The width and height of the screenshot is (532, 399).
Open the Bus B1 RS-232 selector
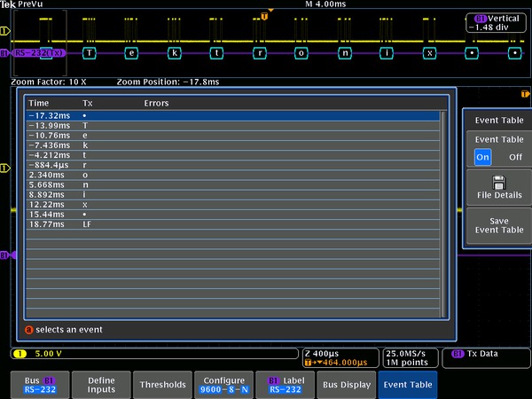(x=37, y=384)
